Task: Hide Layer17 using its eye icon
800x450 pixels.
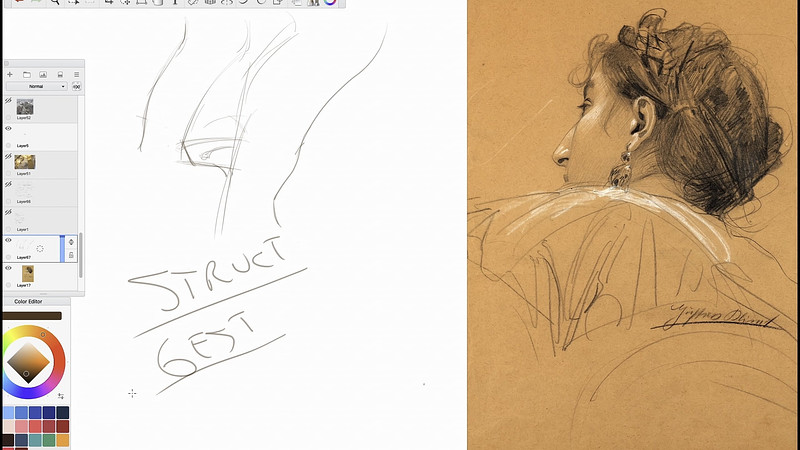Action: (x=8, y=268)
